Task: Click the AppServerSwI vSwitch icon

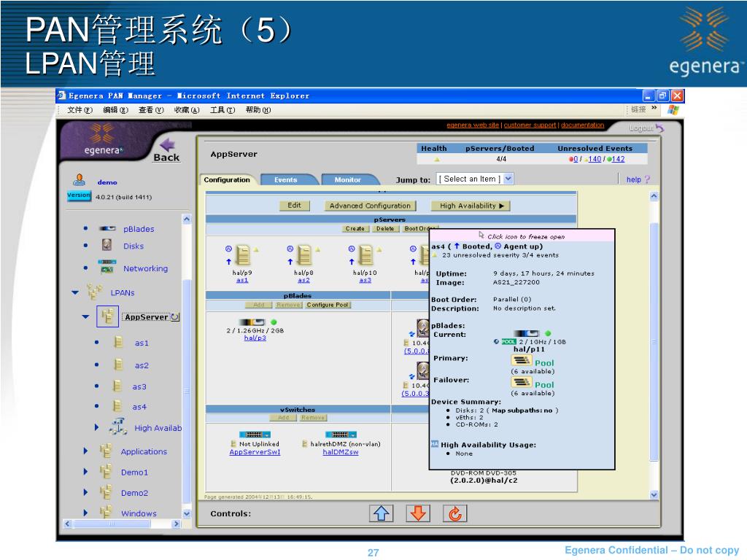Action: (255, 435)
